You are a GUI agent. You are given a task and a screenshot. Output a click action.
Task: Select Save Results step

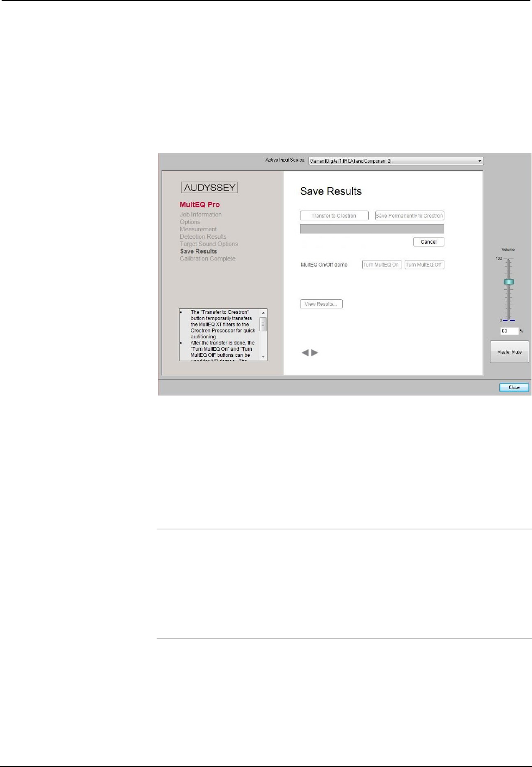(199, 251)
